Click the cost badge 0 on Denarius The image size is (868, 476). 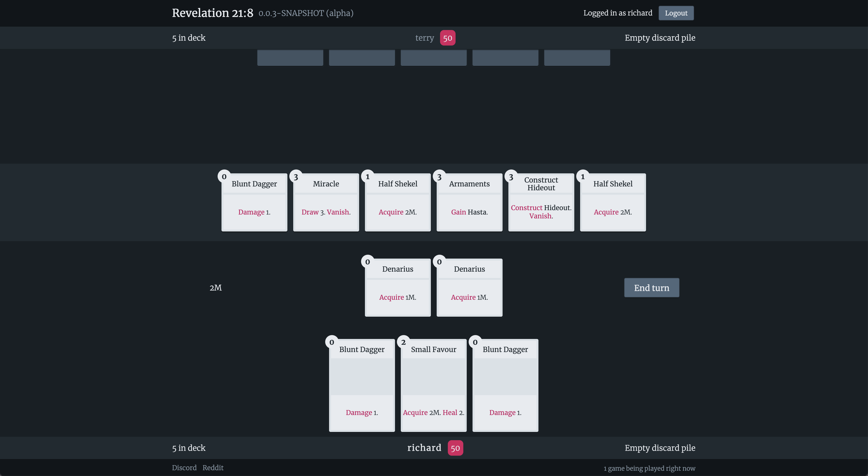point(368,261)
